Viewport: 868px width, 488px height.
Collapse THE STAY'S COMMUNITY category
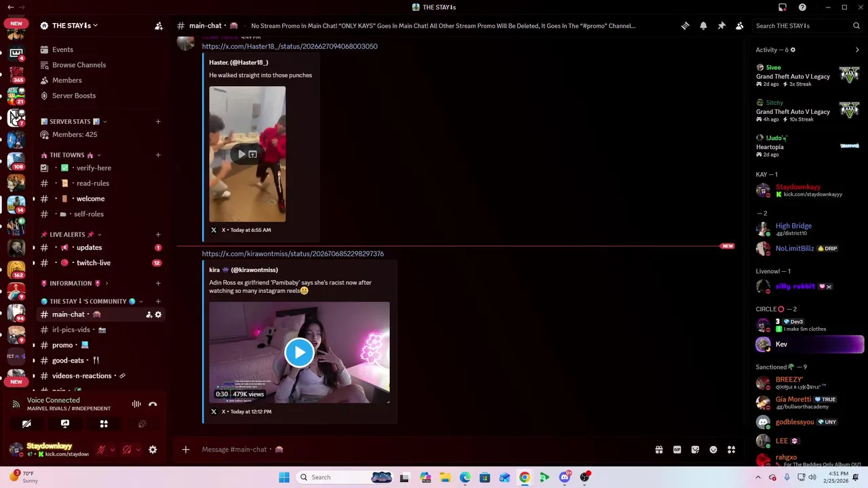[x=92, y=302]
